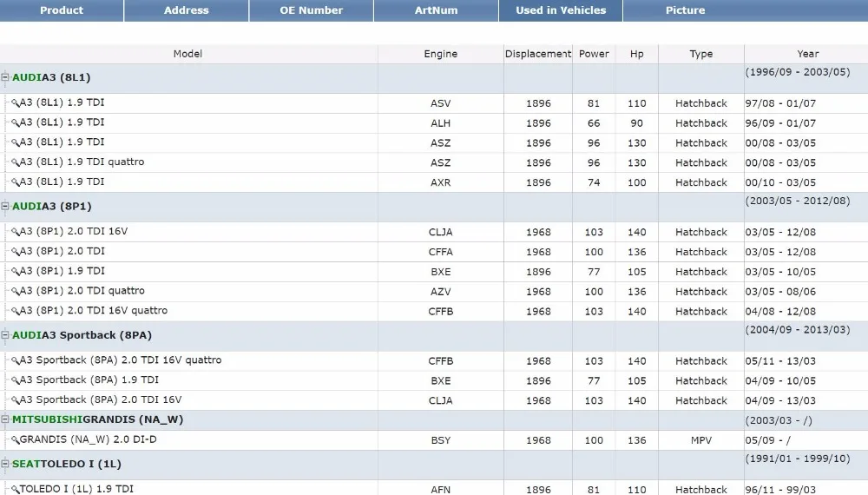Click the Model column header
Viewport: 868px width, 495px height.
pos(187,54)
